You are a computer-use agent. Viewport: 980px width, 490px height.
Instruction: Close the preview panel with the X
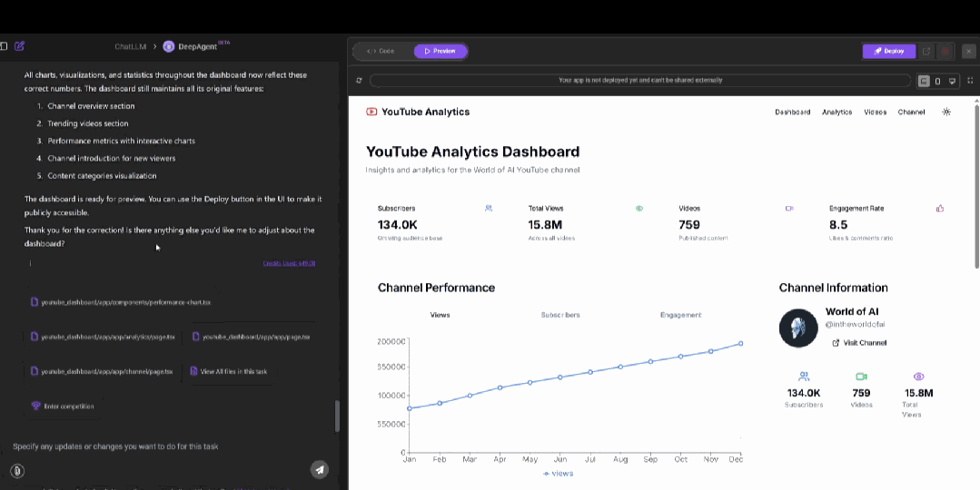click(969, 51)
